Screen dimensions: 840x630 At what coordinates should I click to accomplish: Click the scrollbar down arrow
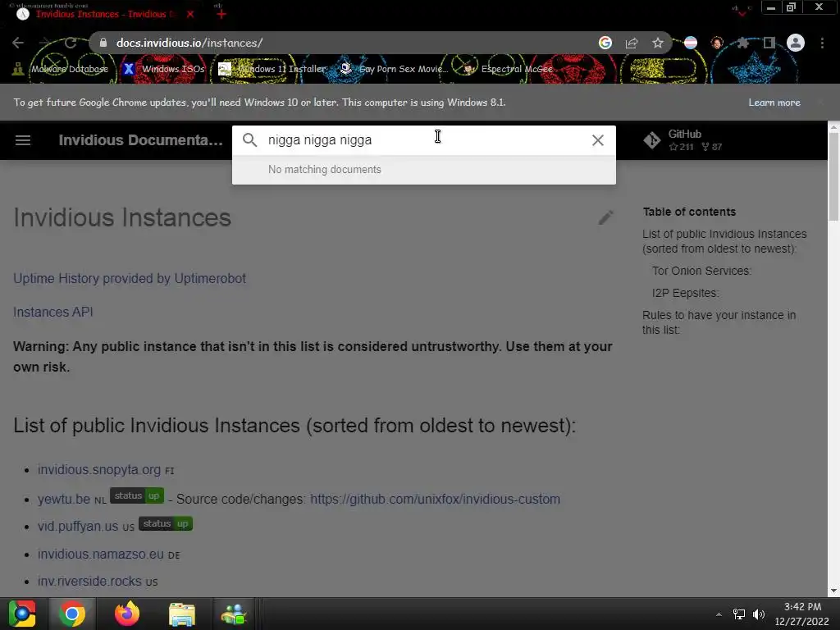coord(833,591)
